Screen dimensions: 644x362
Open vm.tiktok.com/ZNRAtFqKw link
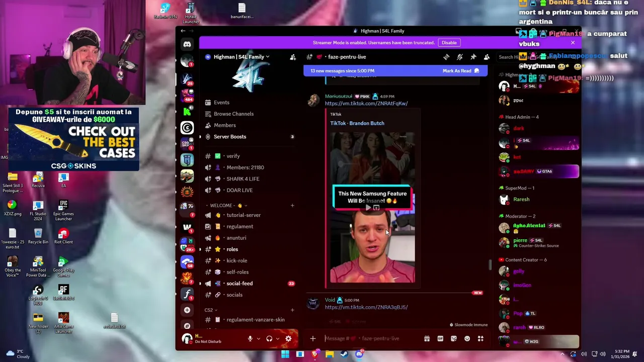coord(366,104)
